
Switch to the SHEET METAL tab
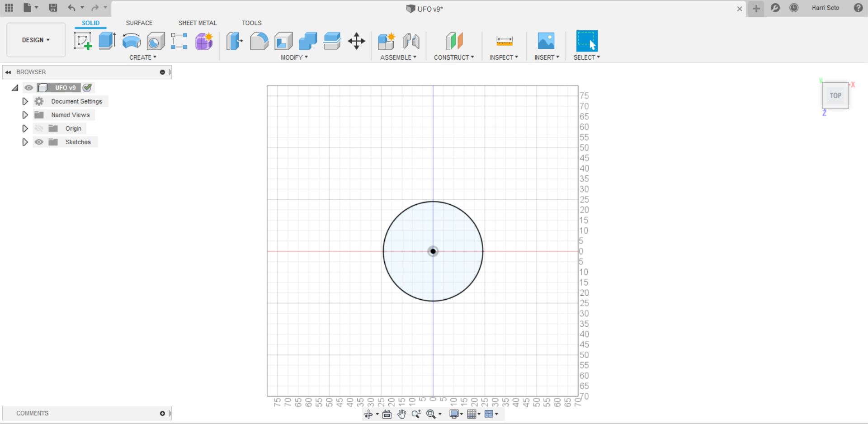tap(198, 23)
